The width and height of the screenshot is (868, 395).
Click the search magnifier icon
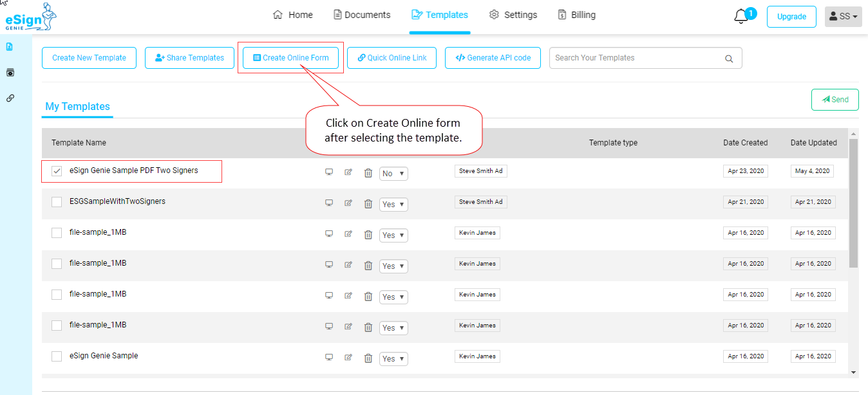tap(729, 59)
